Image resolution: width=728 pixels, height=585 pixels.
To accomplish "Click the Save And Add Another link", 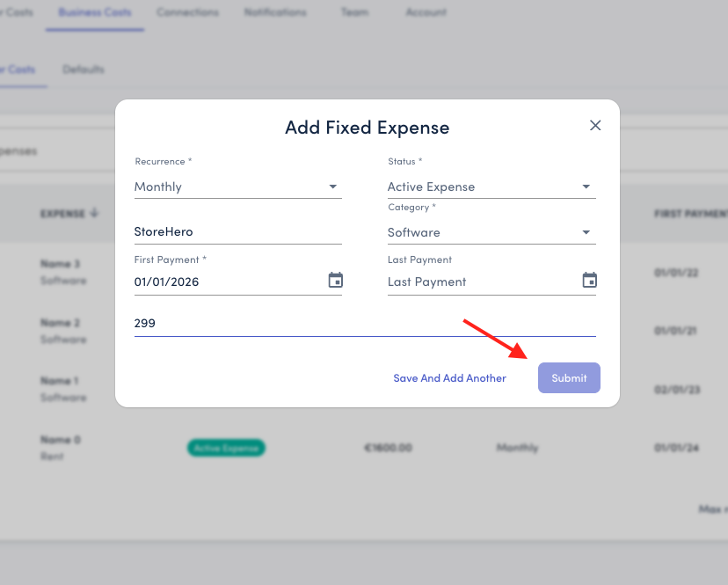I will [x=449, y=378].
